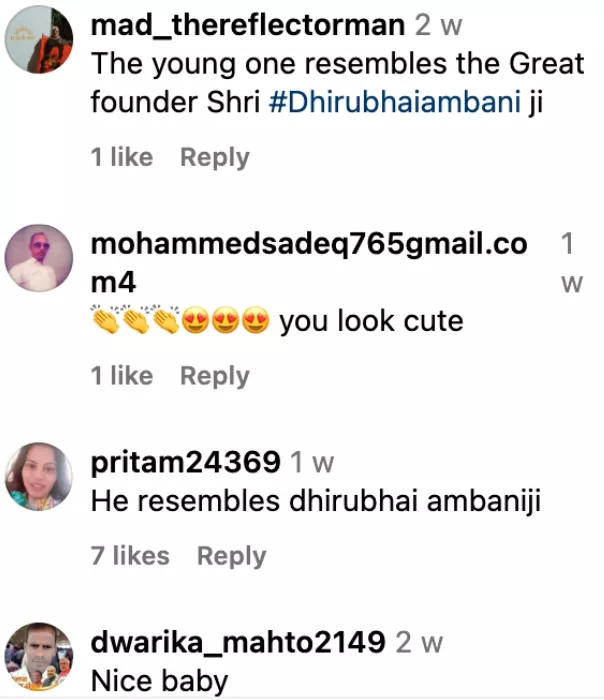Click the pritam24369 username

186,462
